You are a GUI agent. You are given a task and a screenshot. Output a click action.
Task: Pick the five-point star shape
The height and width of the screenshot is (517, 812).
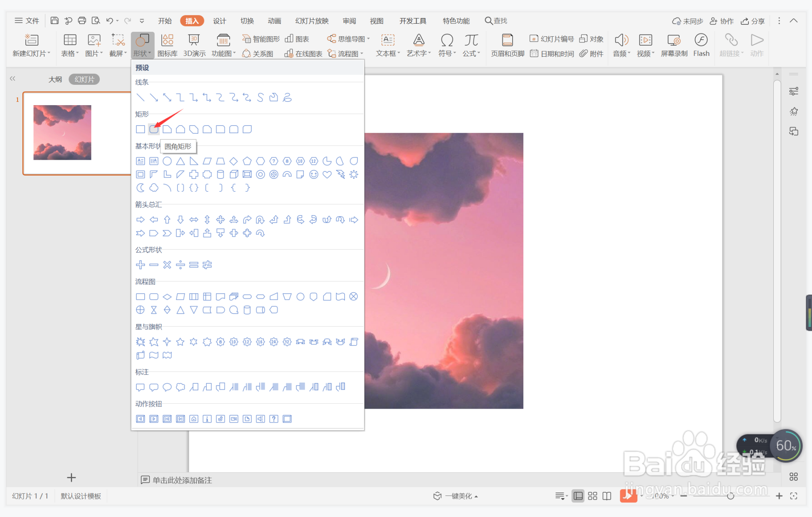point(180,342)
